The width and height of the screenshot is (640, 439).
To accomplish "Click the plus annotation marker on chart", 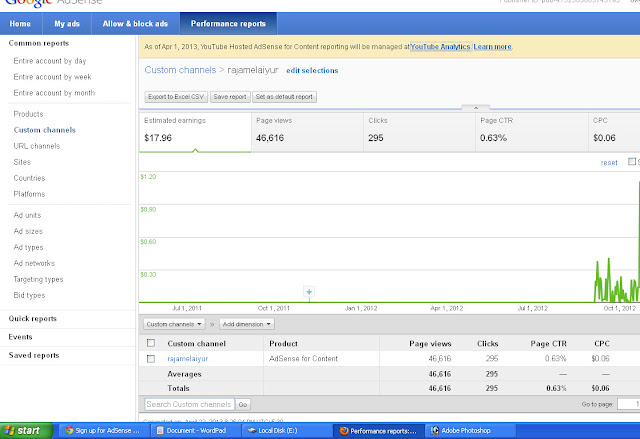I will click(309, 292).
